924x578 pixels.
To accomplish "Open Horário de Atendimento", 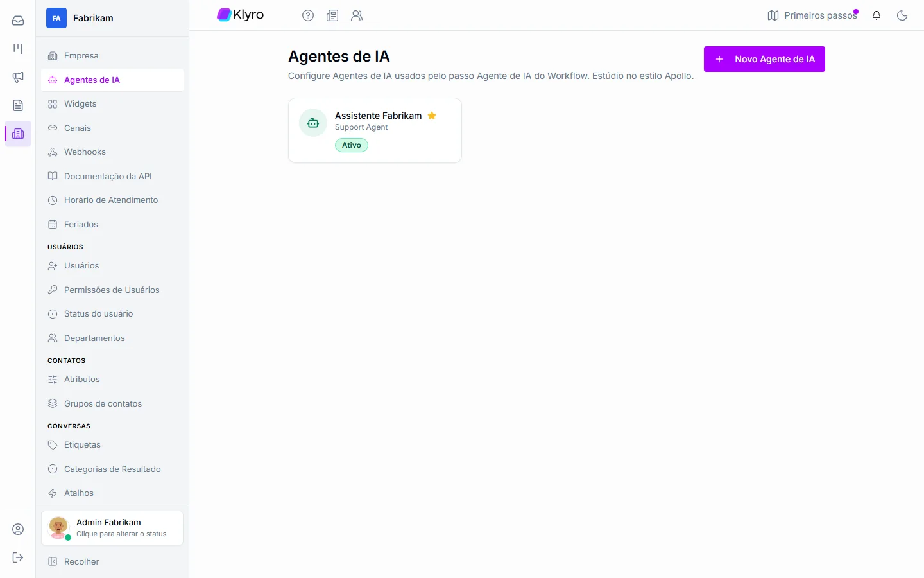I will pos(112,200).
